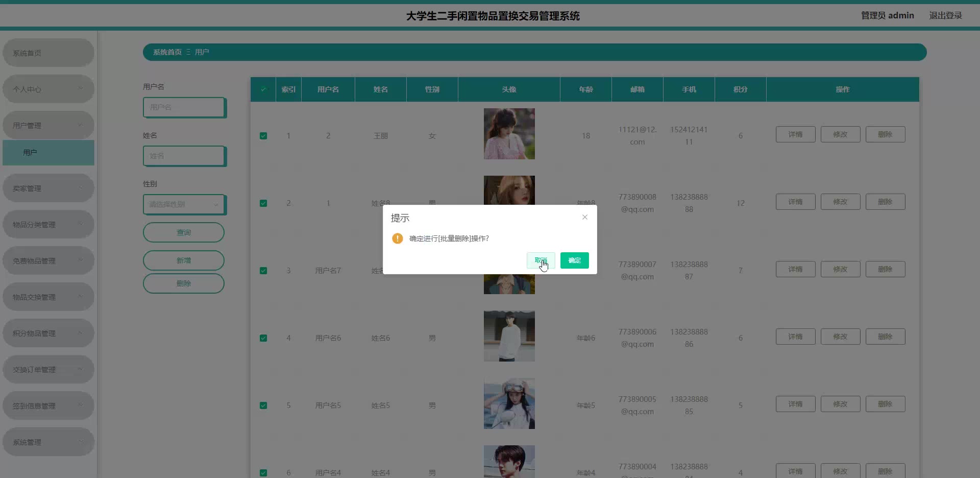
Task: Click the email 11121@12.com cell
Action: click(637, 136)
